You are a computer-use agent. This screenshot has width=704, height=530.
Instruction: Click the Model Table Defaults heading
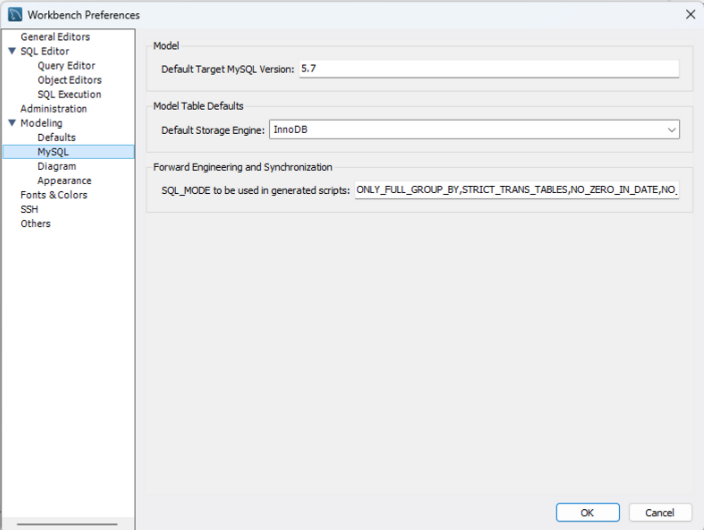pos(198,106)
